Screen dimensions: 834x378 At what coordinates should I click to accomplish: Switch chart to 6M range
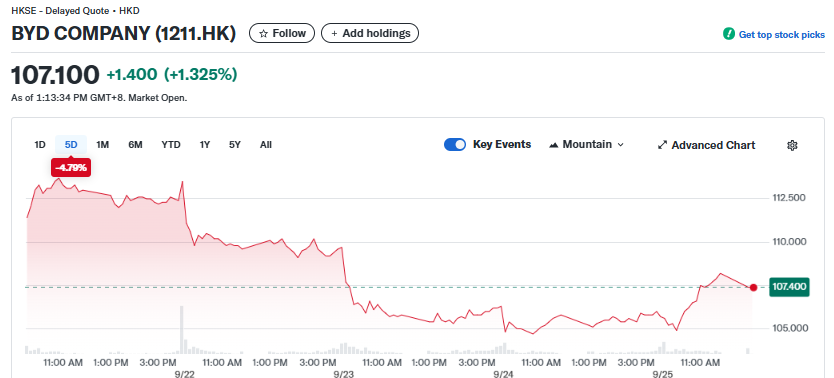tap(135, 145)
